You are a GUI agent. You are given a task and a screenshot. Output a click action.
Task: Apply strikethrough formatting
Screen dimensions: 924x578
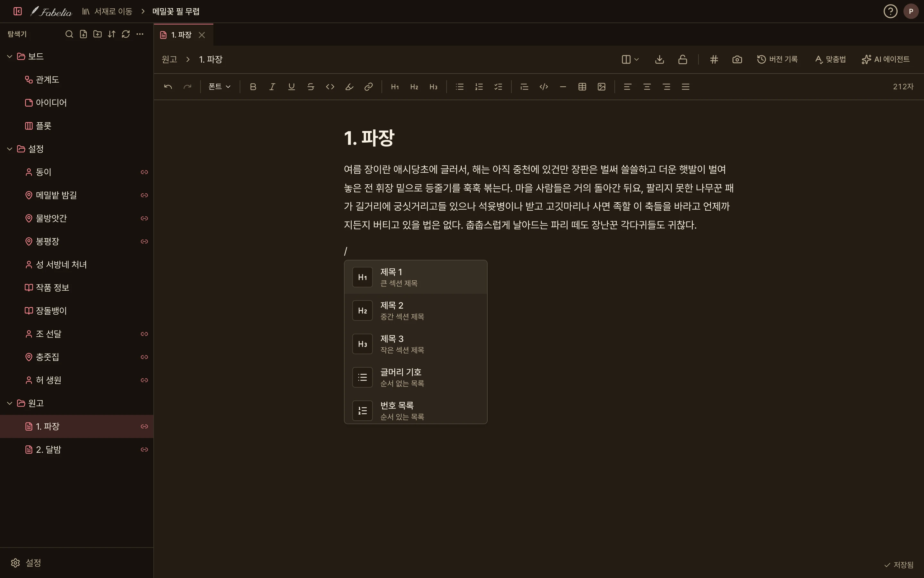(x=311, y=87)
